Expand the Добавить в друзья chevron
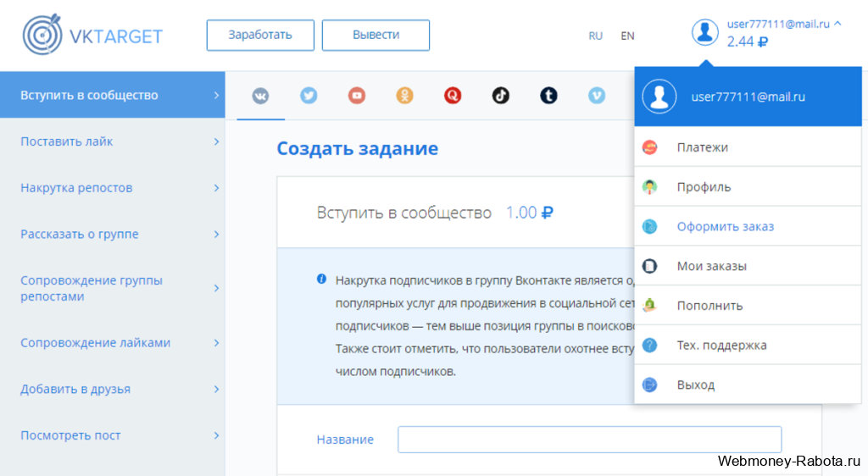Image resolution: width=868 pixels, height=476 pixels. click(x=216, y=390)
